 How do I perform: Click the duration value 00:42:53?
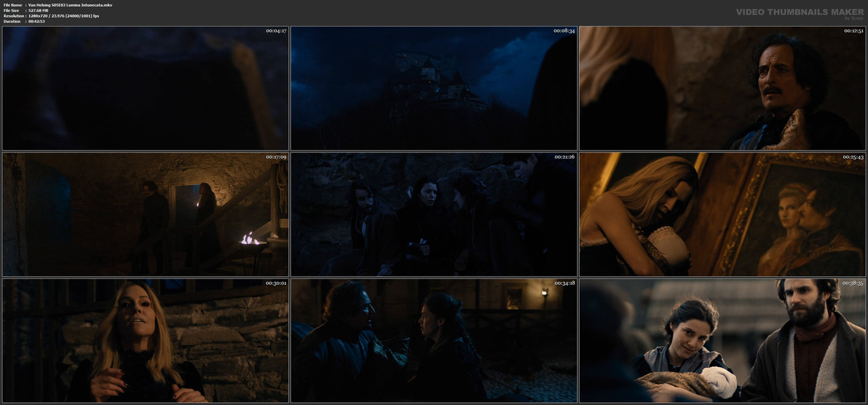[x=37, y=21]
